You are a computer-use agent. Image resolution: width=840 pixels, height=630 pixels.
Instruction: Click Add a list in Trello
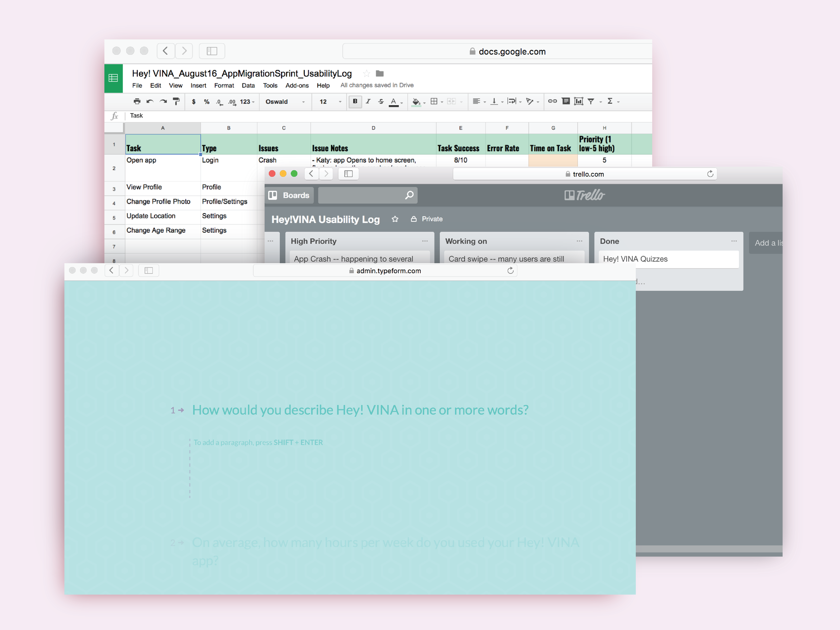pyautogui.click(x=766, y=243)
